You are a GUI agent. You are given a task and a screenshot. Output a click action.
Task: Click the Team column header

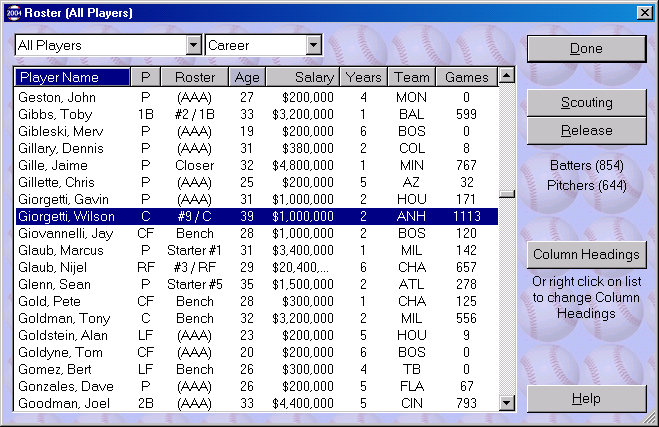412,77
